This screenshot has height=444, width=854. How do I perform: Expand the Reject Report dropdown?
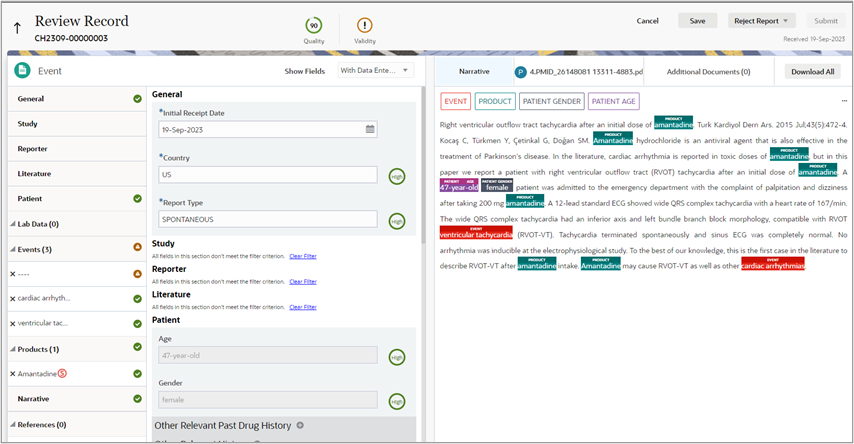point(763,20)
